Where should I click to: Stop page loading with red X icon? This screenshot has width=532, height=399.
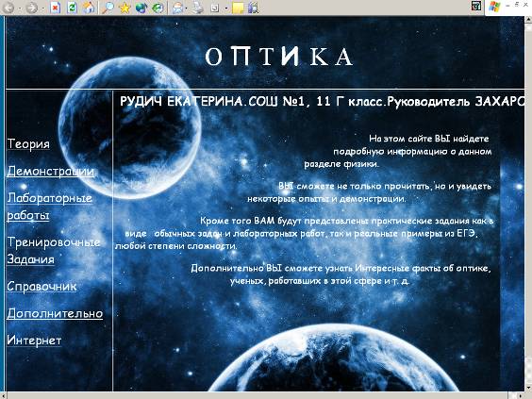[x=55, y=8]
